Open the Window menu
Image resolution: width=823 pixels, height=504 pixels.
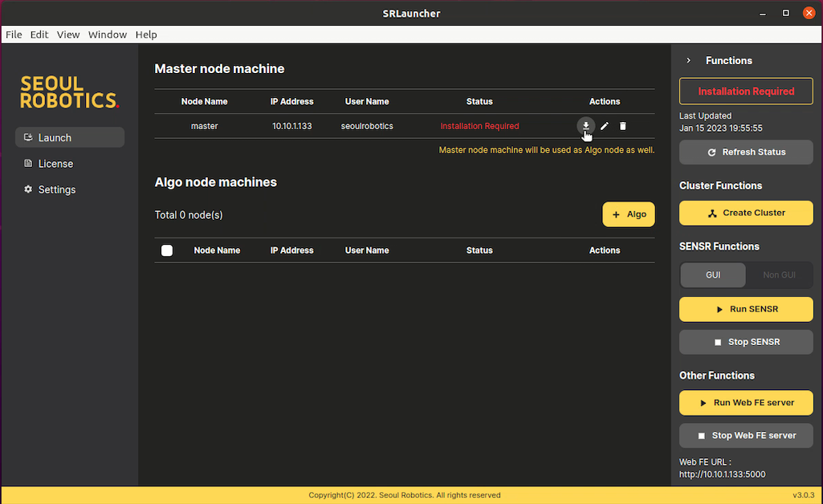(x=107, y=35)
